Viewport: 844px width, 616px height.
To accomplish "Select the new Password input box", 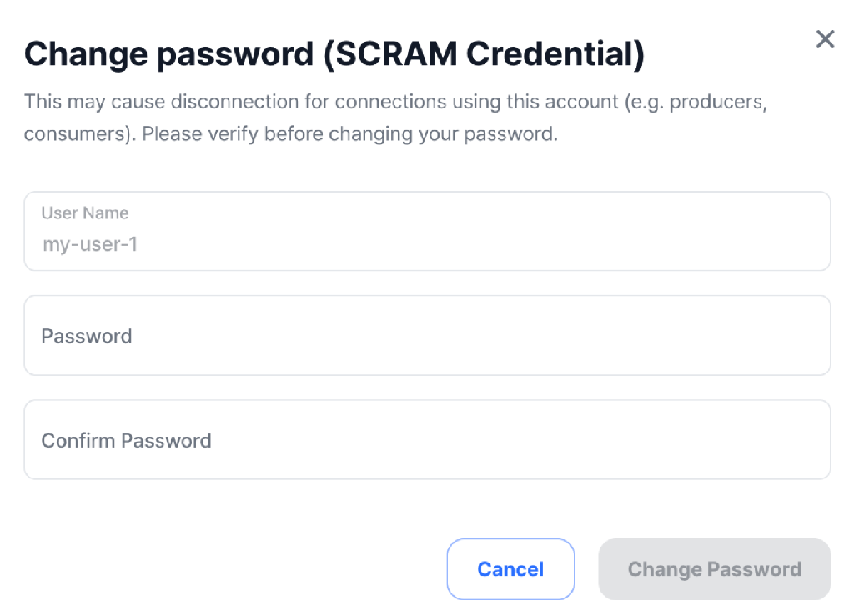I will click(x=427, y=335).
